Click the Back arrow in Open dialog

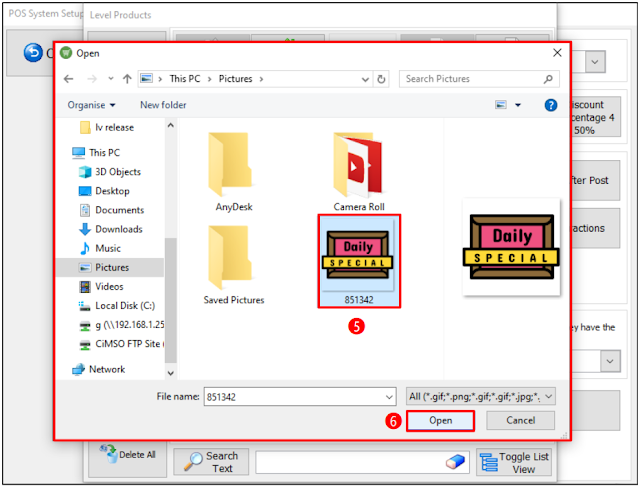(x=69, y=79)
